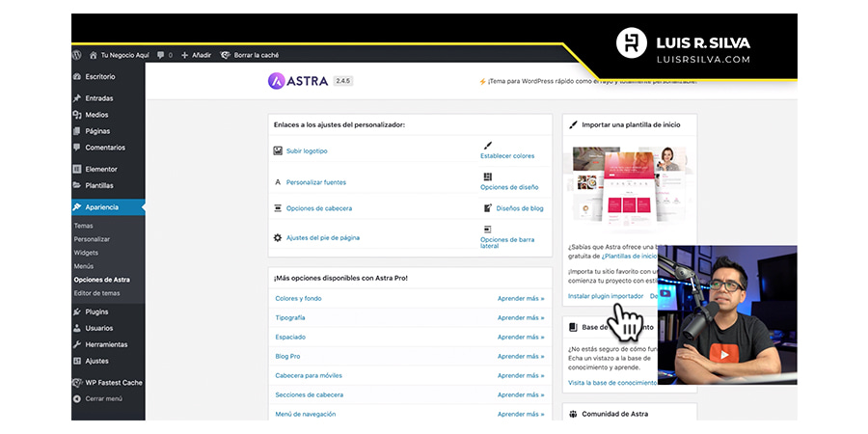Click the Cerrar menú collapse arrow icon
This screenshot has width=868, height=434.
[x=77, y=398]
